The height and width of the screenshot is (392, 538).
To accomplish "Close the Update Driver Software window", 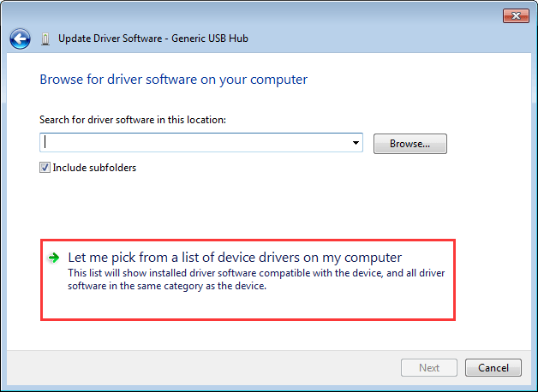I will 514,15.
